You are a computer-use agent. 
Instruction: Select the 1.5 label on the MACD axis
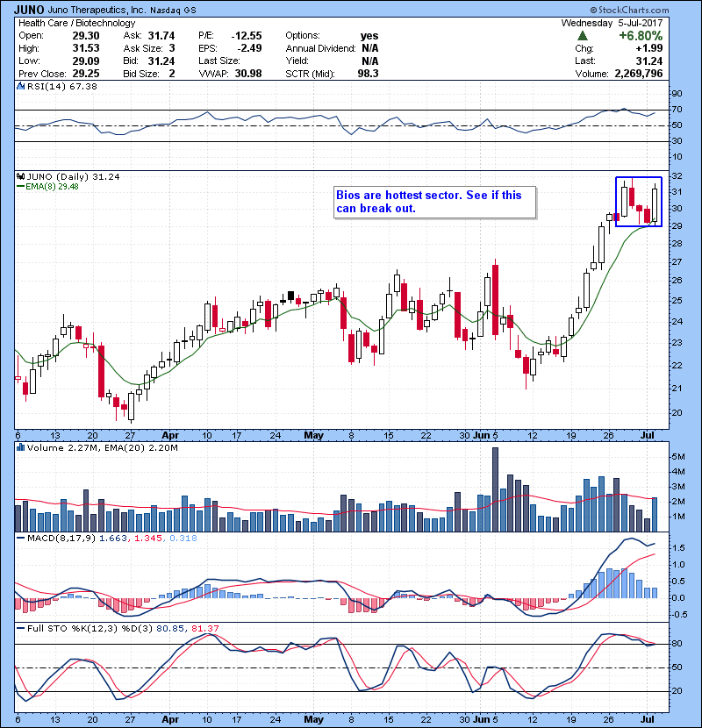(679, 548)
